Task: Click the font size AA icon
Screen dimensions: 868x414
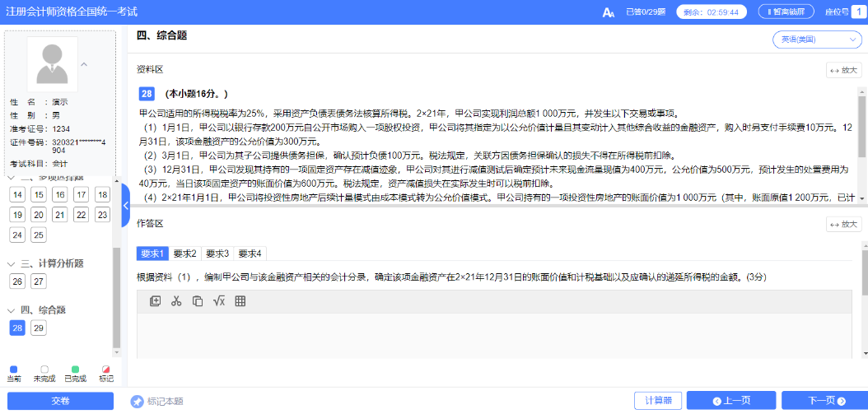Action: [609, 12]
